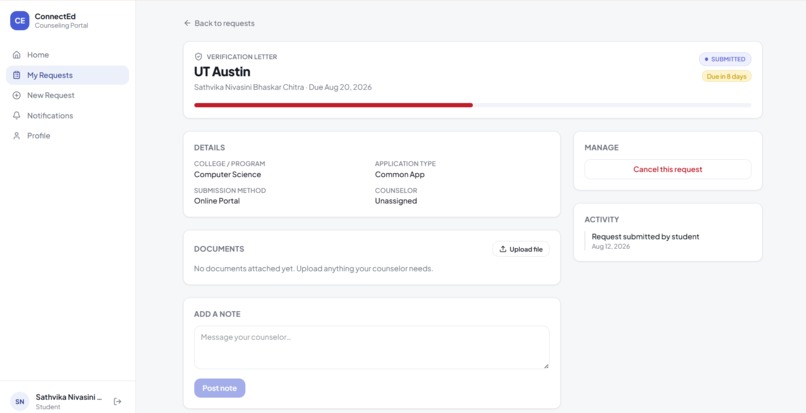
Task: Click the UT Austin title
Action: (222, 71)
